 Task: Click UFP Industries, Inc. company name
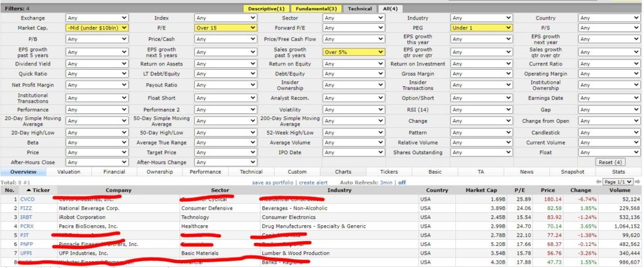(84, 253)
